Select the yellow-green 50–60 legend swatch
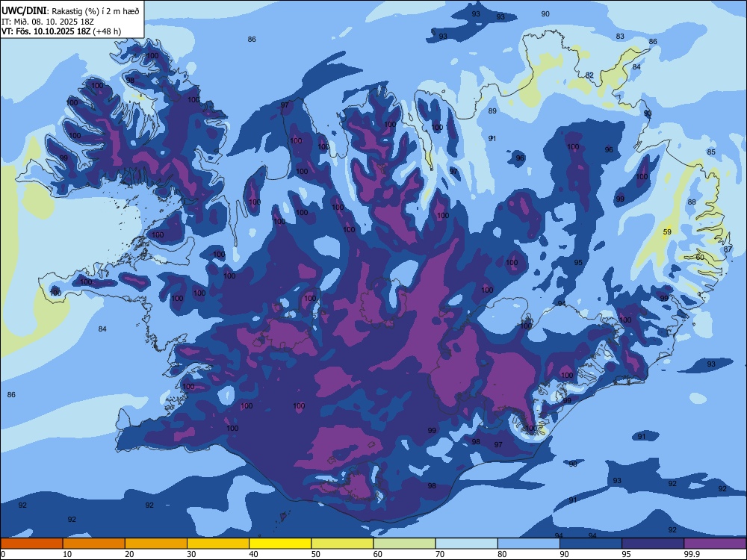 (x=342, y=544)
